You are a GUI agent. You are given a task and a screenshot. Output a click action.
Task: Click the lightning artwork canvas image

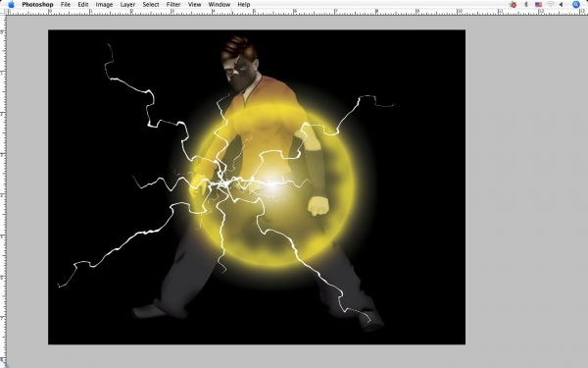(x=257, y=187)
